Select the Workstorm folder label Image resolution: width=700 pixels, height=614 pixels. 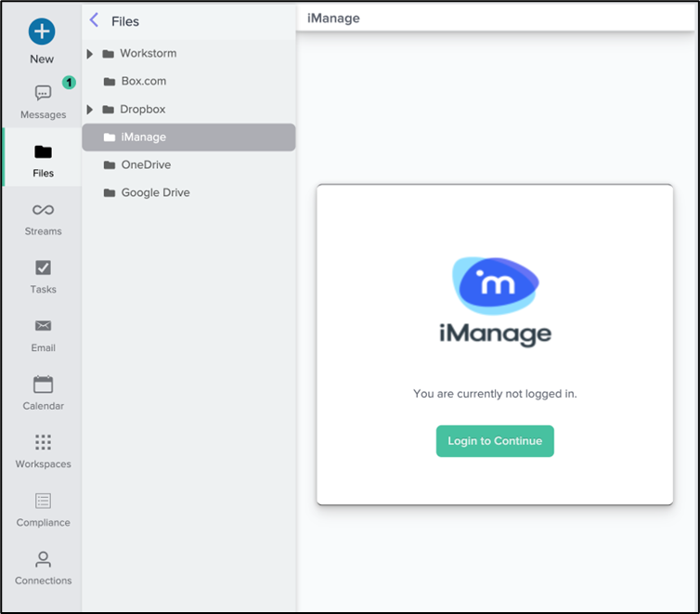149,53
